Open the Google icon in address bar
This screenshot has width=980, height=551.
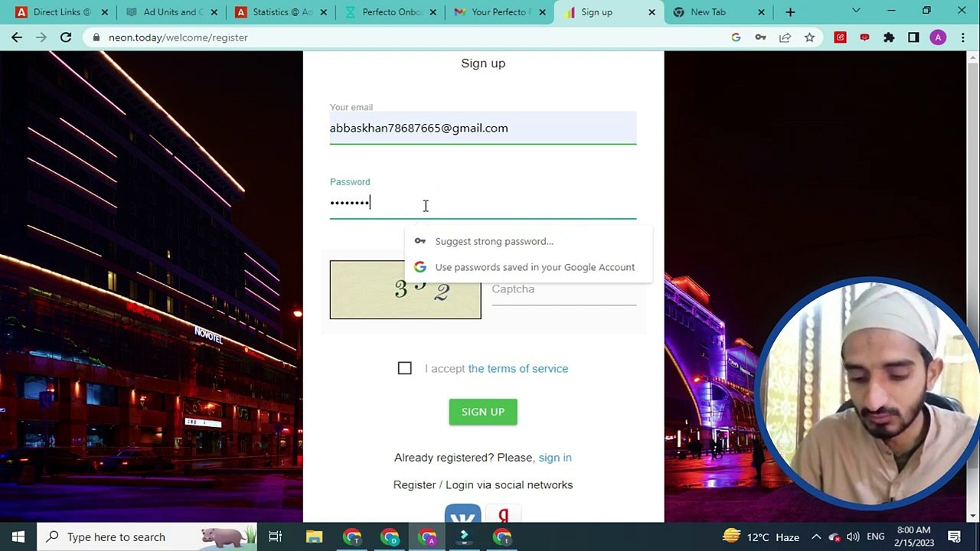pyautogui.click(x=736, y=37)
